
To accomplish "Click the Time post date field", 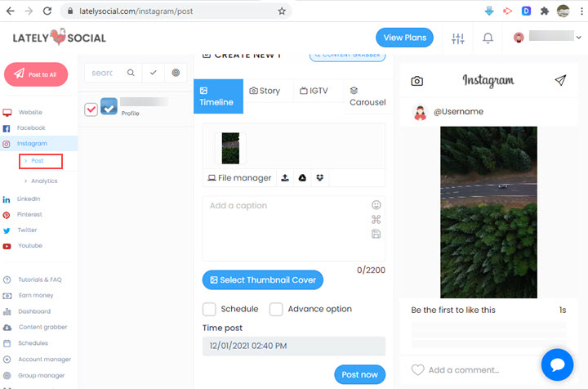I will [294, 346].
